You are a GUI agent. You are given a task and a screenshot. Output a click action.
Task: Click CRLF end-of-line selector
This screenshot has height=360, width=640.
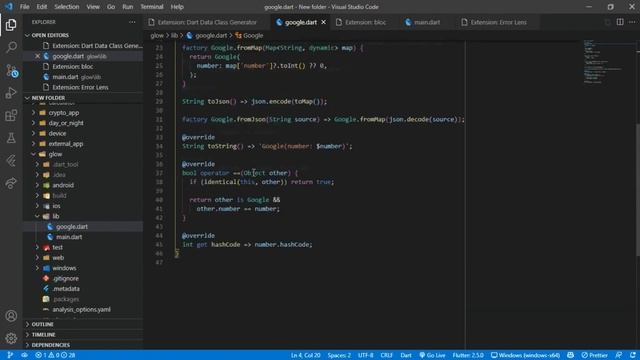[386, 355]
